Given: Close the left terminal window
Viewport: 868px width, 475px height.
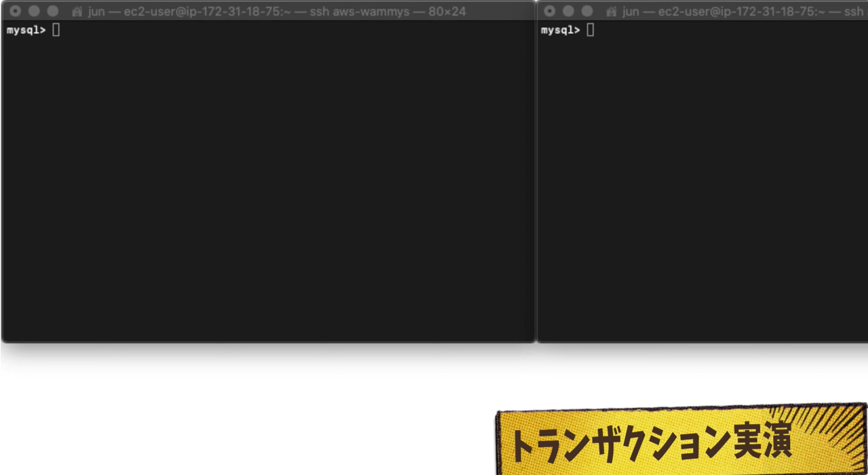Looking at the screenshot, I should coord(15,12).
